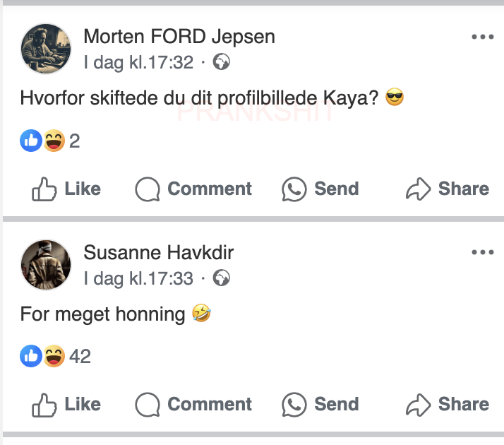Send Susanne's post via WhatsApp
The image size is (504, 445).
(320, 404)
